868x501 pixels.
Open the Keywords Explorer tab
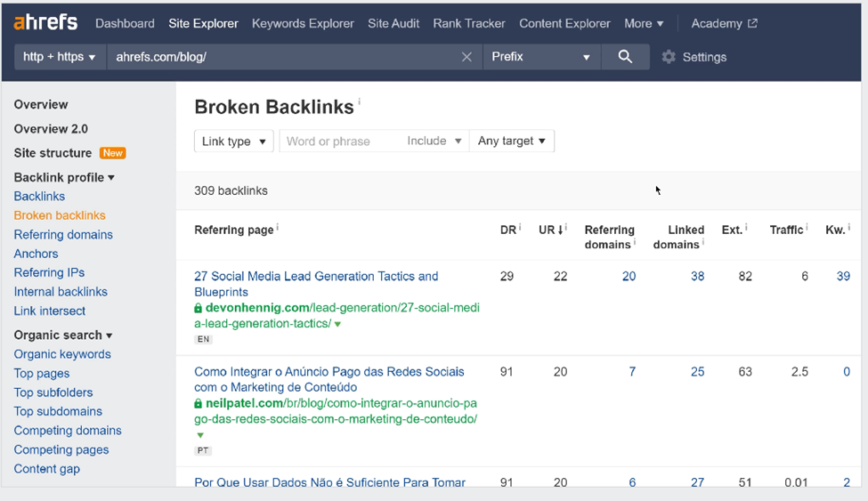303,23
